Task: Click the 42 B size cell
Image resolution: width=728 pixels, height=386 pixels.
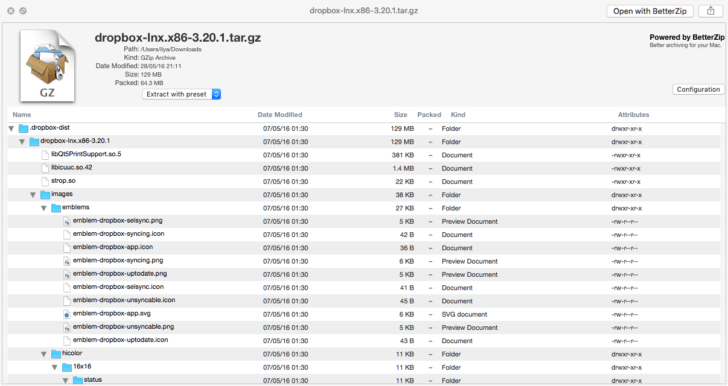Action: (407, 235)
